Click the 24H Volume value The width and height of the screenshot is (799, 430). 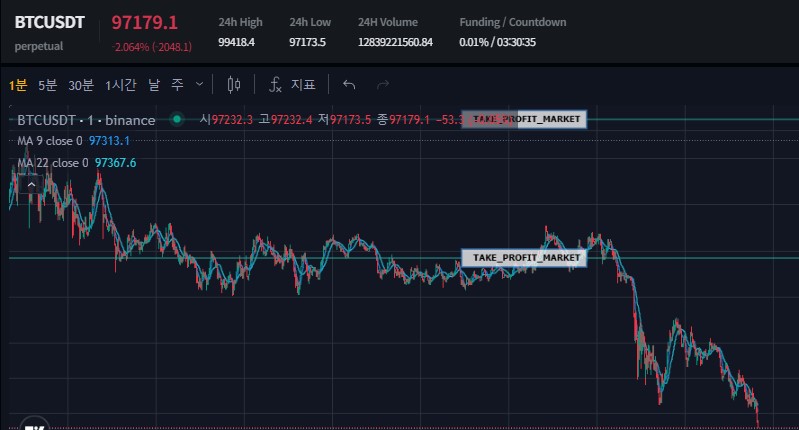(395, 42)
